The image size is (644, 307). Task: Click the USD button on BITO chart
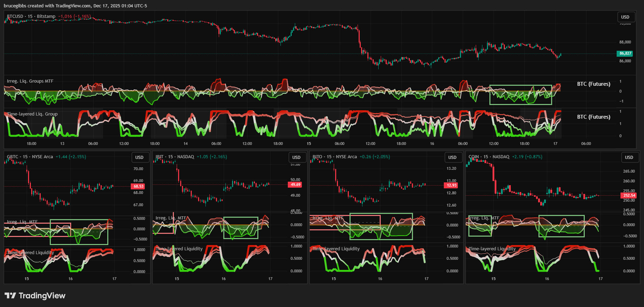tap(452, 158)
